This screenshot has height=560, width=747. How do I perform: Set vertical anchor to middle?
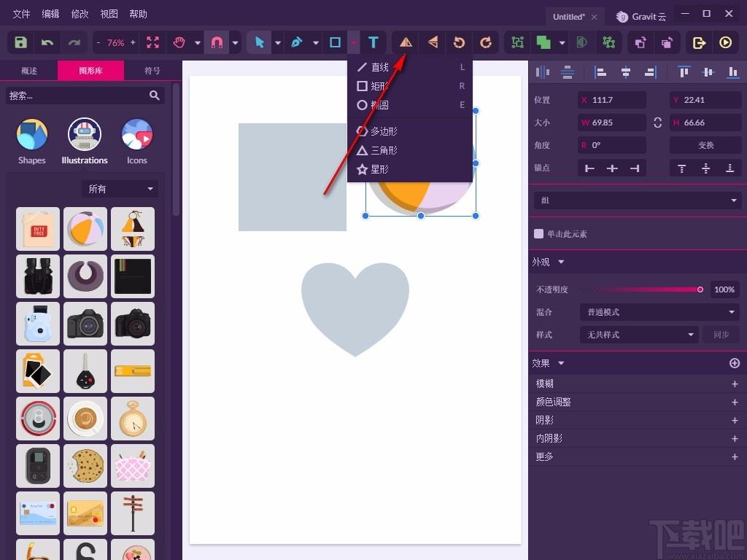706,168
